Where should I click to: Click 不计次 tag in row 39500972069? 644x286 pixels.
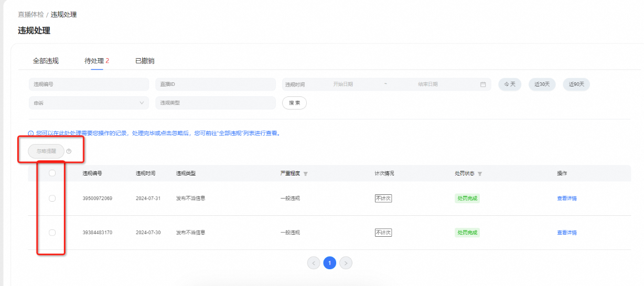[x=383, y=198]
